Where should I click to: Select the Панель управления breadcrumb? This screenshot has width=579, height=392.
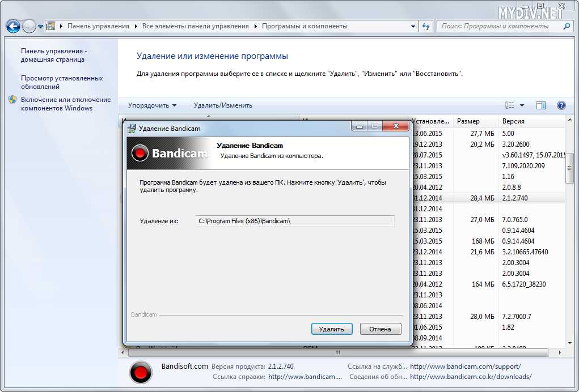pyautogui.click(x=98, y=26)
